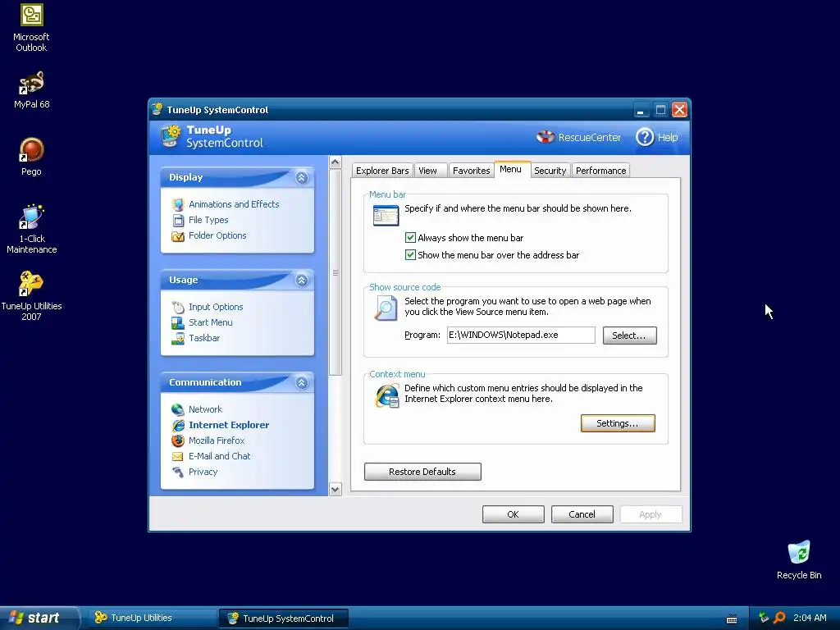The width and height of the screenshot is (840, 630).
Task: Open Animations and Effects icon in sidebar
Action: coord(178,204)
